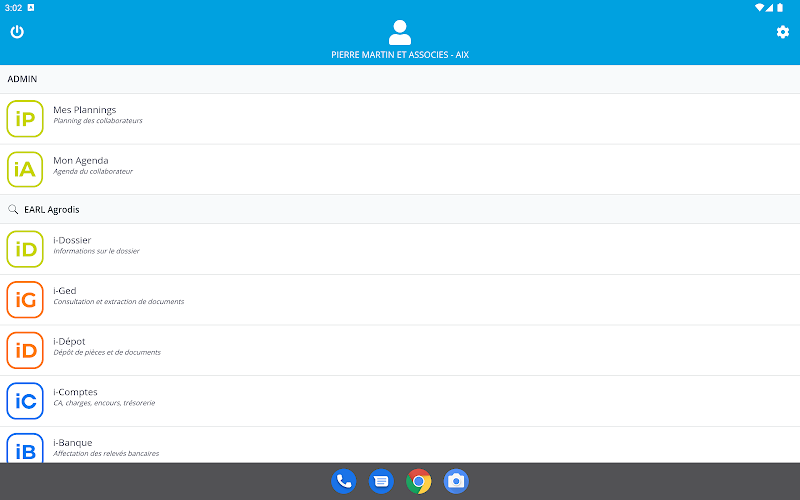This screenshot has width=800, height=500.
Task: Open the iP Mes Plannings icon
Action: pos(25,119)
